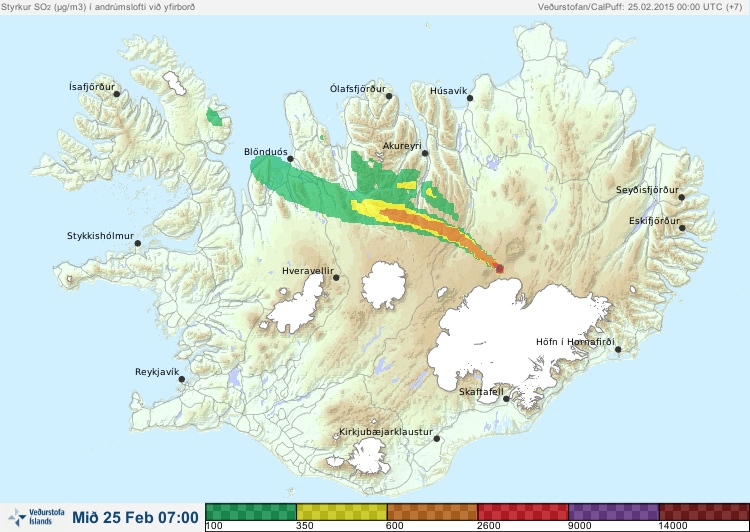Select the Akureyri city dot
This screenshot has width=750, height=532.
click(425, 153)
